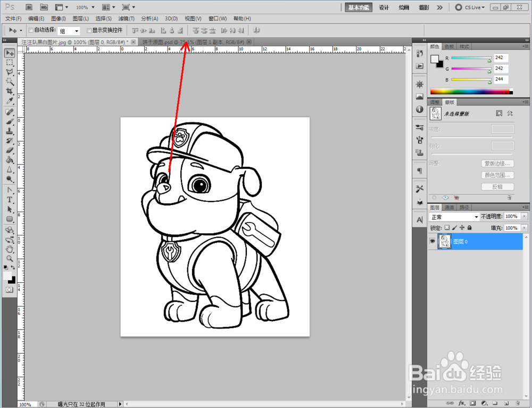The height and width of the screenshot is (408, 532).
Task: Open the 不透明度 opacity slider arrow
Action: coord(525,216)
